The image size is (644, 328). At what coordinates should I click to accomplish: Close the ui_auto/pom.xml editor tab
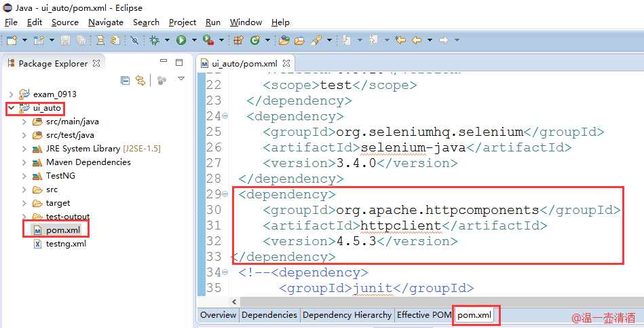coord(286,63)
